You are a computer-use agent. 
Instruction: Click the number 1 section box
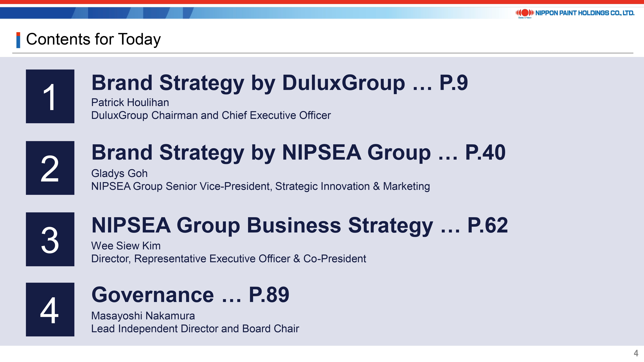50,96
